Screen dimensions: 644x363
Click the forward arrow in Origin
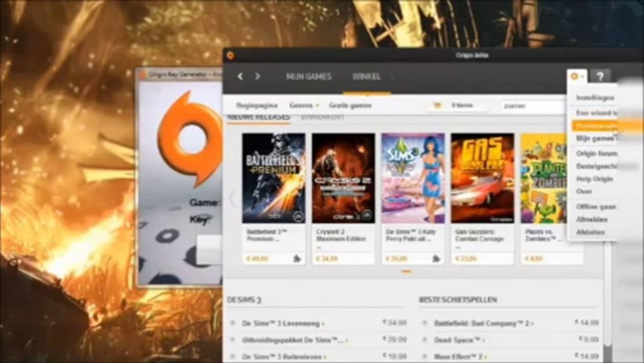[x=257, y=77]
